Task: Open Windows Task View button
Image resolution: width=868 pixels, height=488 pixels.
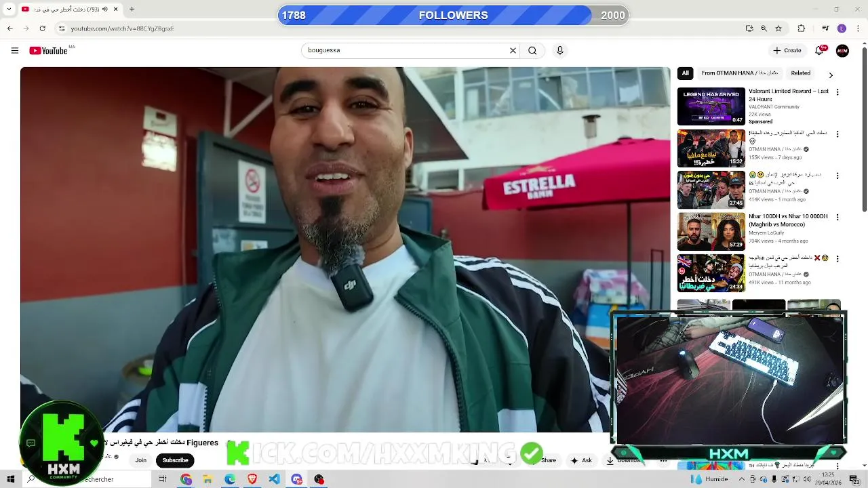Action: pos(163,479)
